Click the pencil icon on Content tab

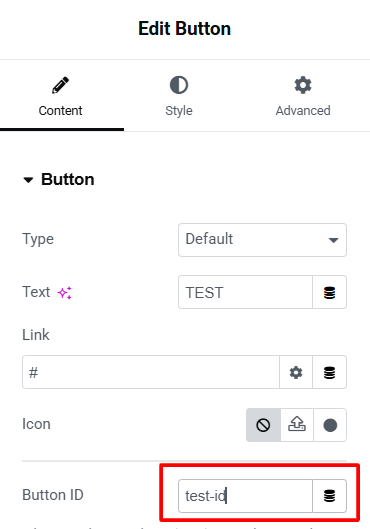tap(60, 85)
